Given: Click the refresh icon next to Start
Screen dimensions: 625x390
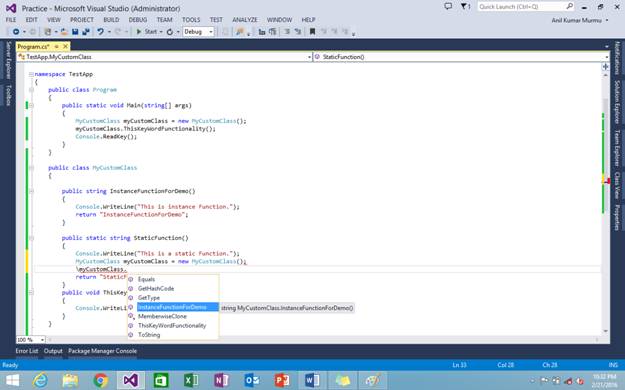Looking at the screenshot, I should coord(170,32).
